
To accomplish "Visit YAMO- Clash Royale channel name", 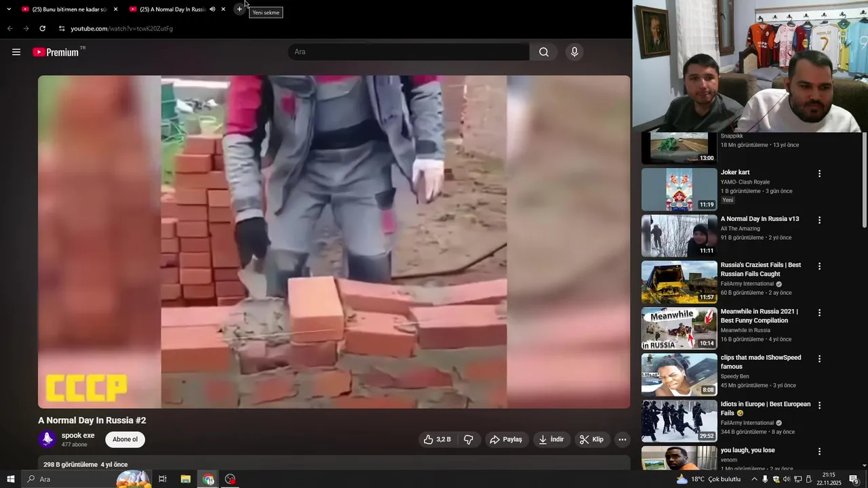I will (x=745, y=182).
